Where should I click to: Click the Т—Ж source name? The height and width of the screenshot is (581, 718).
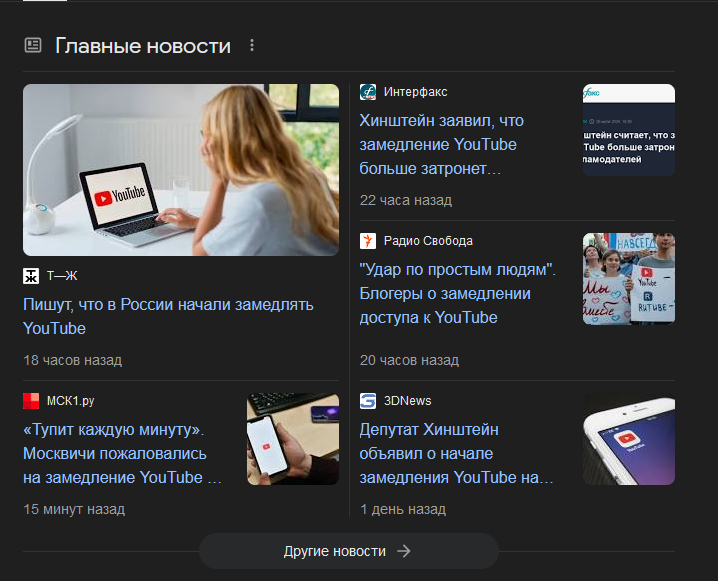(x=62, y=276)
